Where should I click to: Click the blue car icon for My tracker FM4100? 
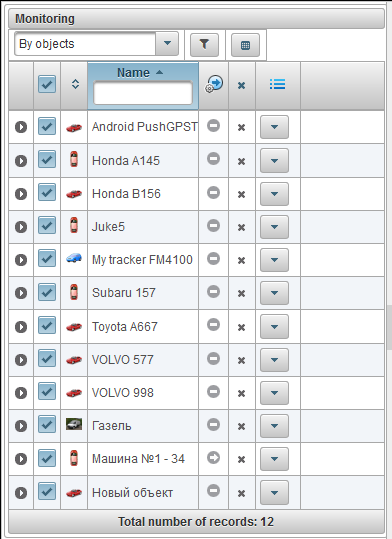74,258
